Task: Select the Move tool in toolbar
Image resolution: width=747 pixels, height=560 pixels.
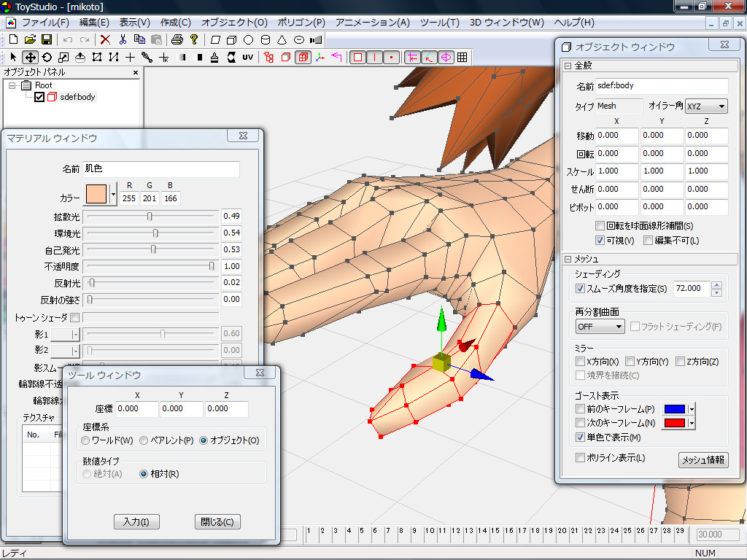Action: (30, 57)
